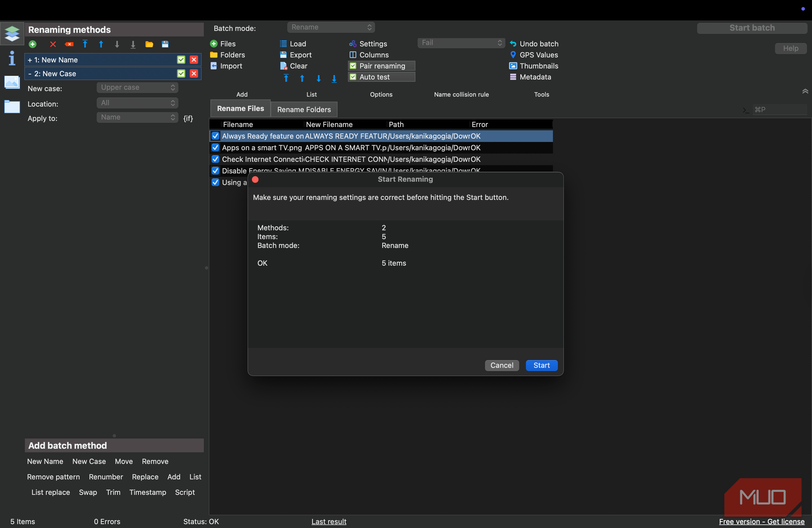This screenshot has height=528, width=812.
Task: Select the Rename Files tab
Action: 241,109
